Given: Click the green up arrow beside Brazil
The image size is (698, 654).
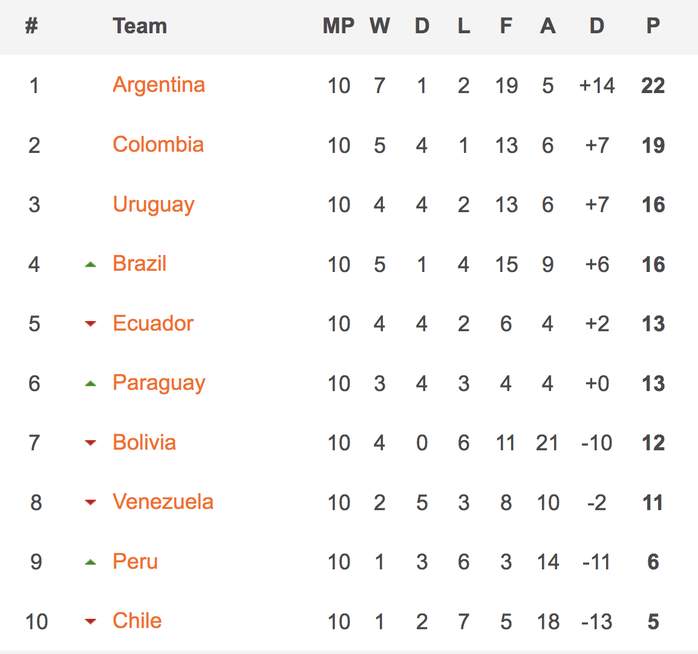Looking at the screenshot, I should click(x=90, y=264).
